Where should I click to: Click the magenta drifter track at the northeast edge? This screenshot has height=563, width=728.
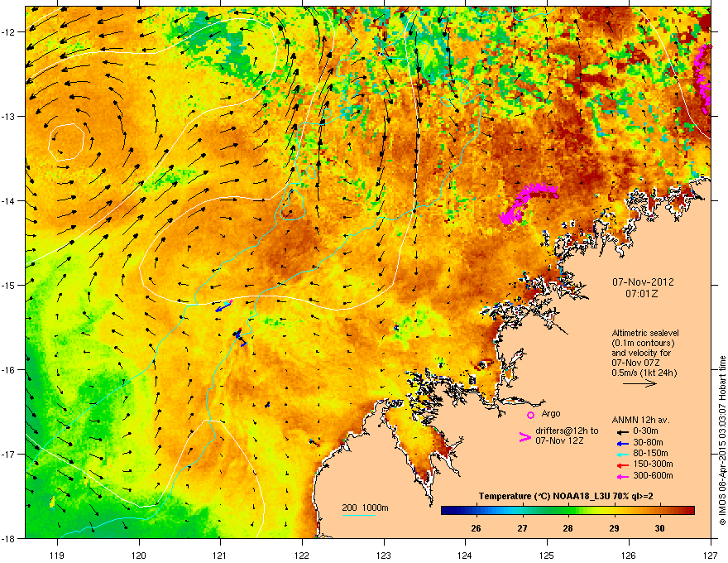tap(702, 79)
